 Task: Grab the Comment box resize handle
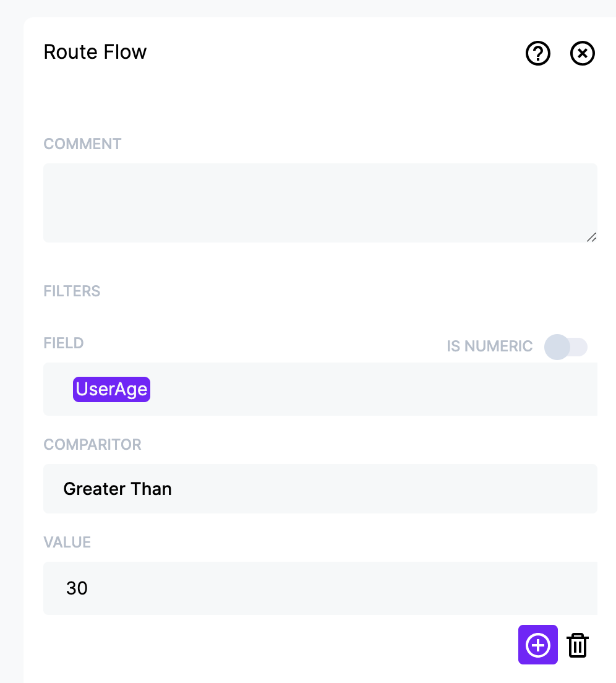click(591, 238)
